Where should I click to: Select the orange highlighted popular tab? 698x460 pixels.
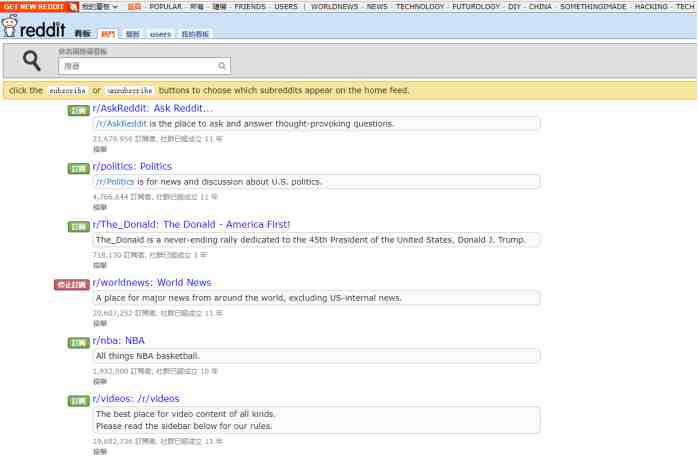pos(108,34)
